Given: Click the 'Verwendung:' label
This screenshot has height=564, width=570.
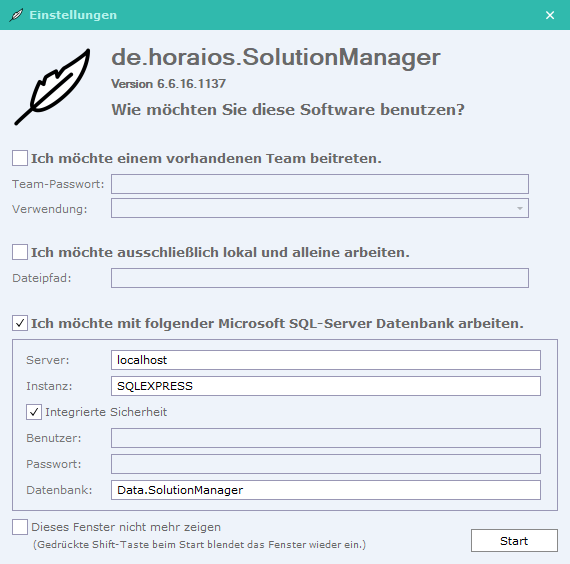Looking at the screenshot, I should (50, 209).
